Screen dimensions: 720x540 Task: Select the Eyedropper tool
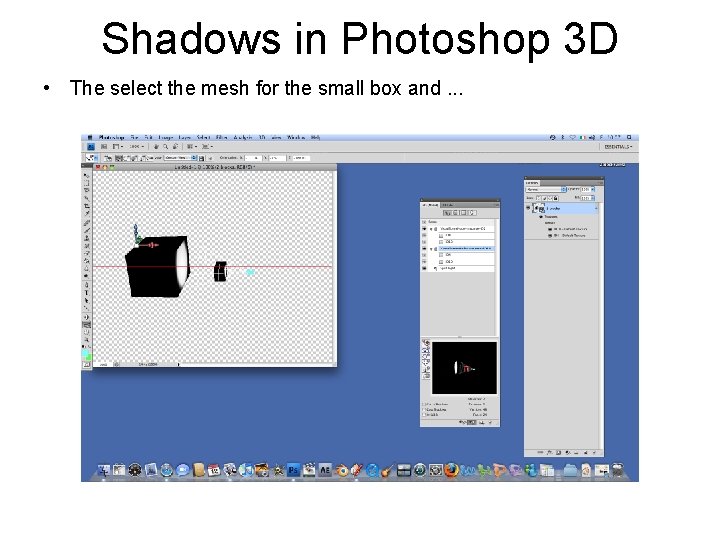[86, 212]
